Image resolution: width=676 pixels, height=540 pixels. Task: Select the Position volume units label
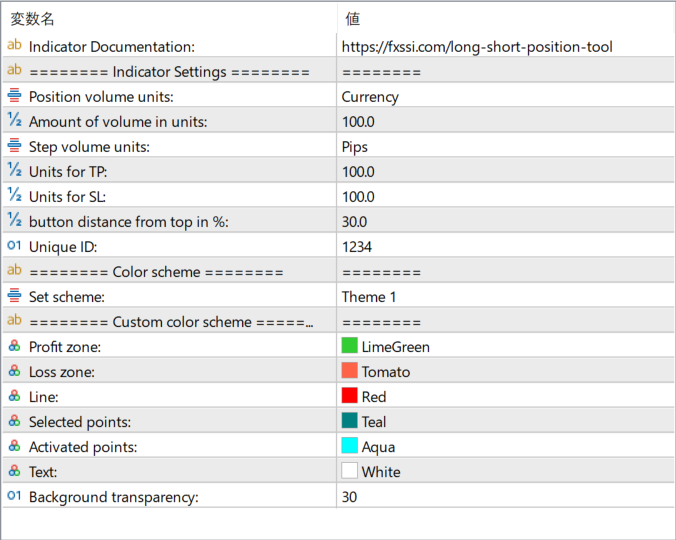coord(101,97)
